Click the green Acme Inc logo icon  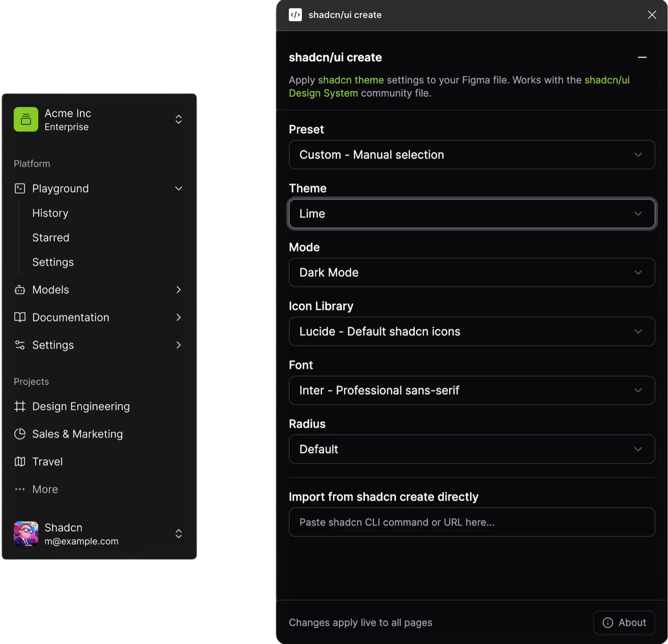26,119
